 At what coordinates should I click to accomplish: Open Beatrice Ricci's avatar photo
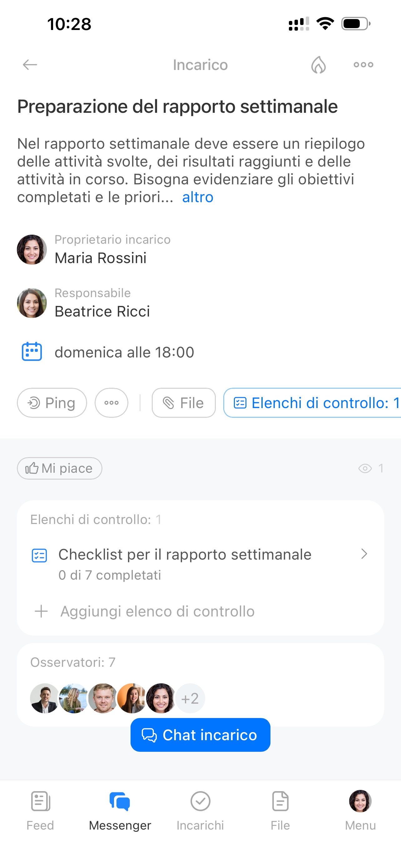(32, 303)
